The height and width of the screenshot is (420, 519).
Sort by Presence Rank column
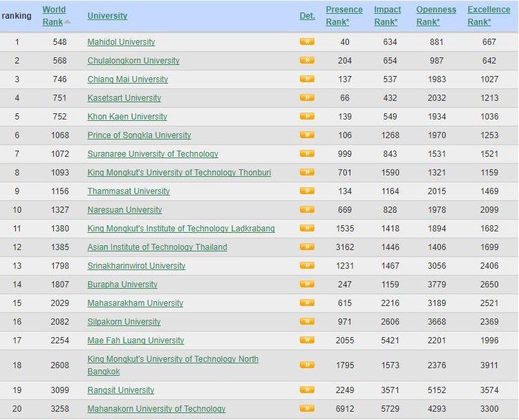pos(344,16)
